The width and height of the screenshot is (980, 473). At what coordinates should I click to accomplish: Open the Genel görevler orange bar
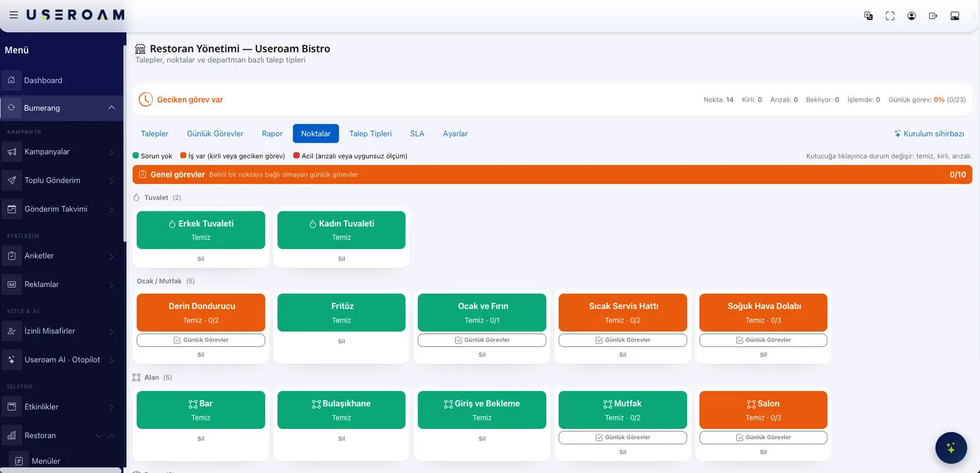click(x=552, y=175)
